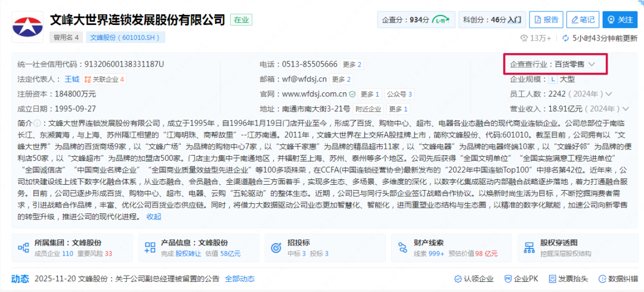Open 投标 3 link
Image resolution: width=644 pixels, height=292 pixels.
(319, 253)
